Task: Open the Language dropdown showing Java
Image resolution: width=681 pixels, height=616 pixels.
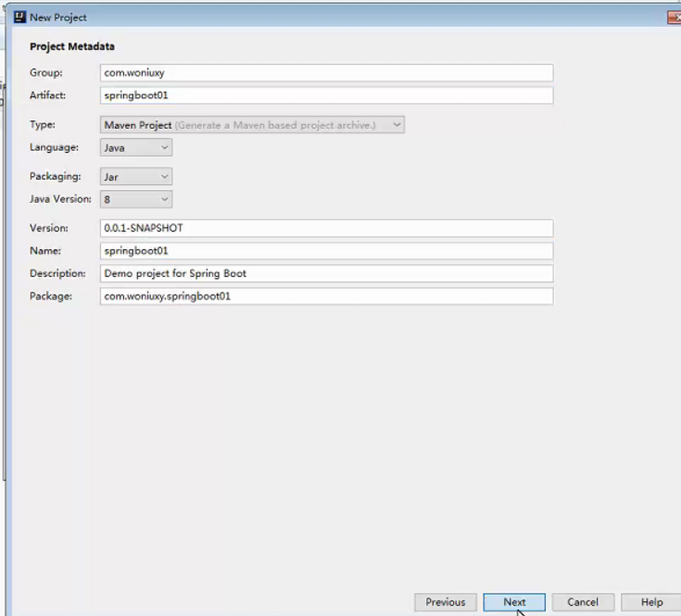Action: coord(136,147)
